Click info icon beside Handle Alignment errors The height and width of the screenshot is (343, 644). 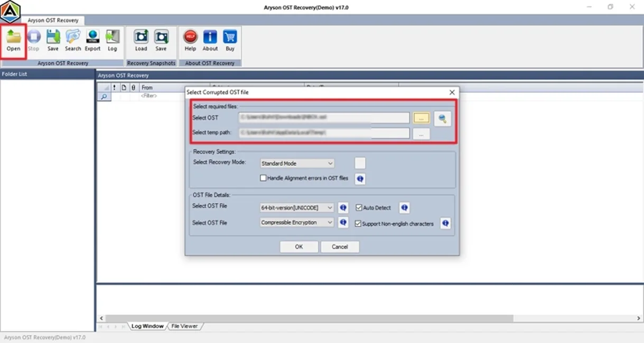[x=360, y=179]
